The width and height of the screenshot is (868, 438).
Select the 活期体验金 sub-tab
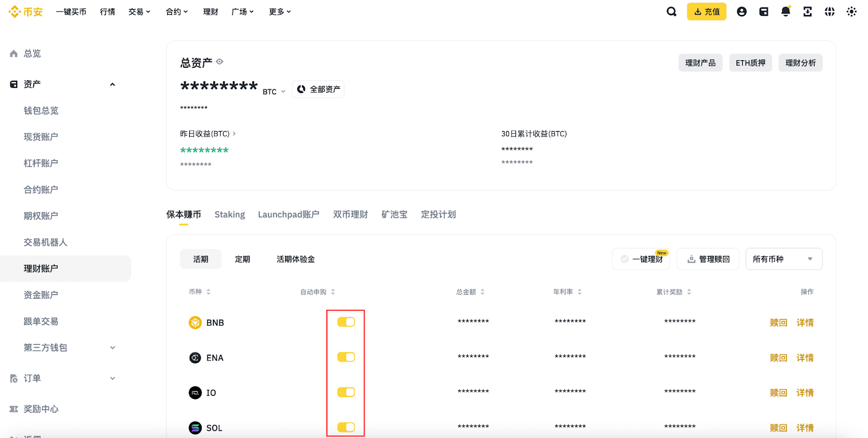tap(296, 259)
